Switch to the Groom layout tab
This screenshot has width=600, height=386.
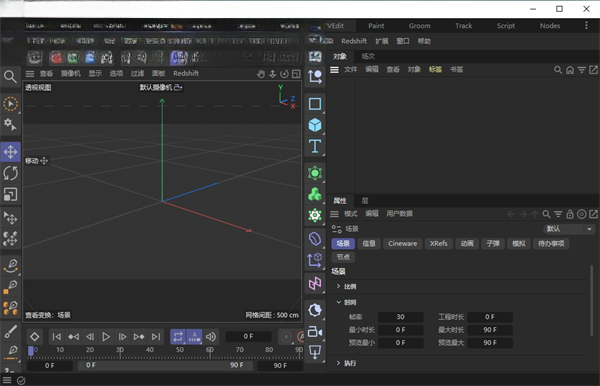[419, 26]
